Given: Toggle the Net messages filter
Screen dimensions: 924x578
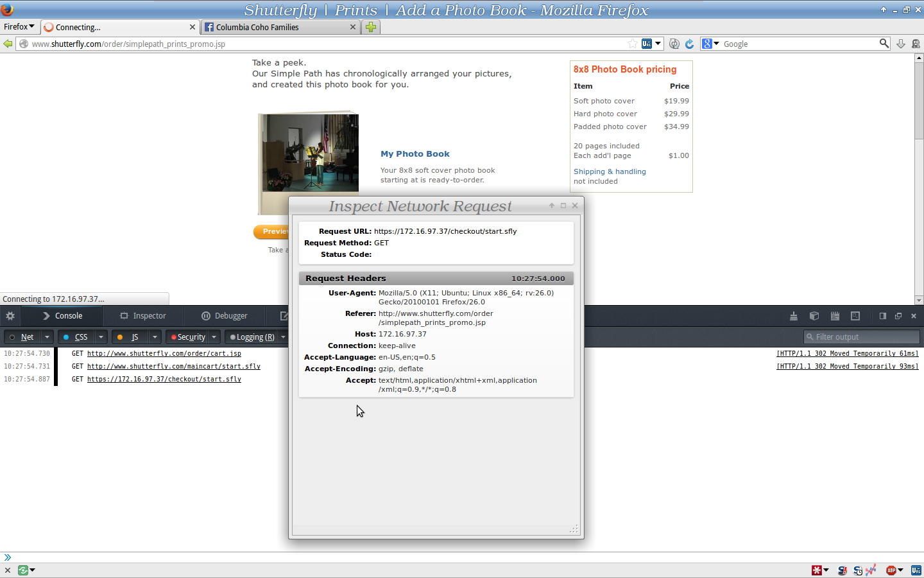Looking at the screenshot, I should tap(27, 337).
